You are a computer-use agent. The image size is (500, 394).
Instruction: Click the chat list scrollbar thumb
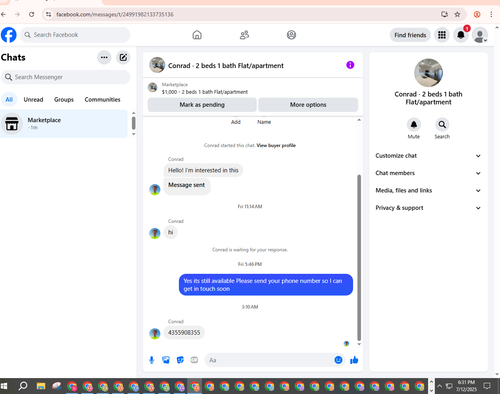tap(134, 123)
